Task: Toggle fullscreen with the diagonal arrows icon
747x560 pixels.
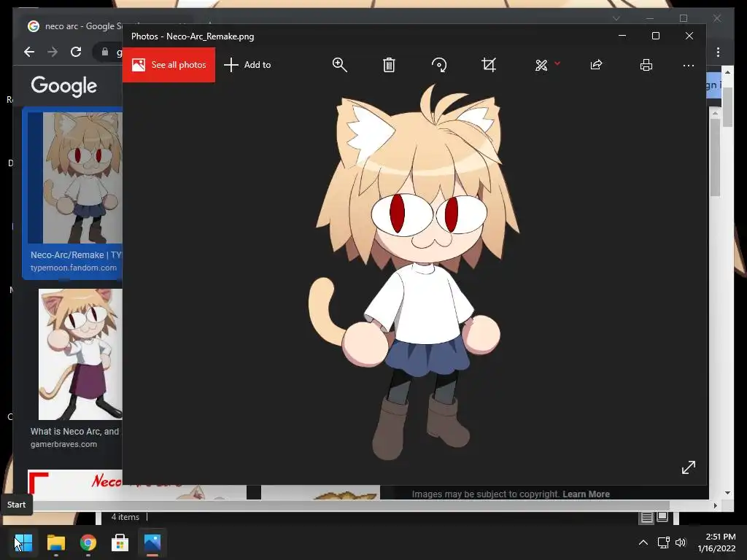Action: 689,467
